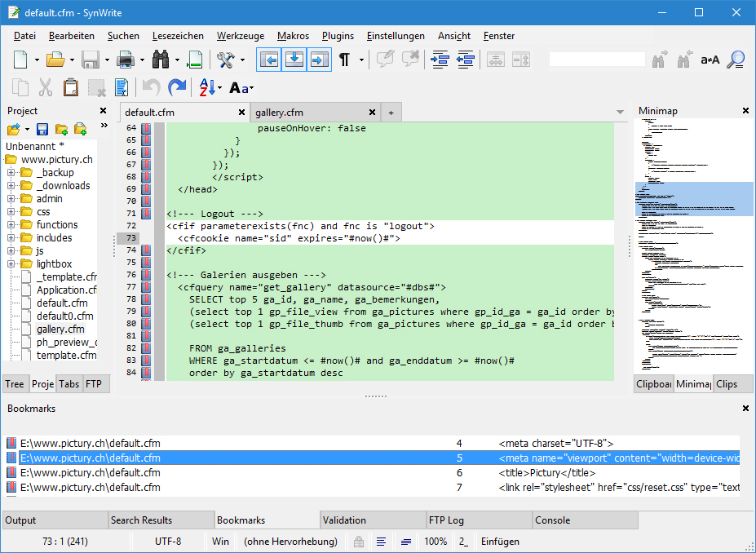Toggle selection mode icon in status bar
756x553 pixels.
(406, 542)
